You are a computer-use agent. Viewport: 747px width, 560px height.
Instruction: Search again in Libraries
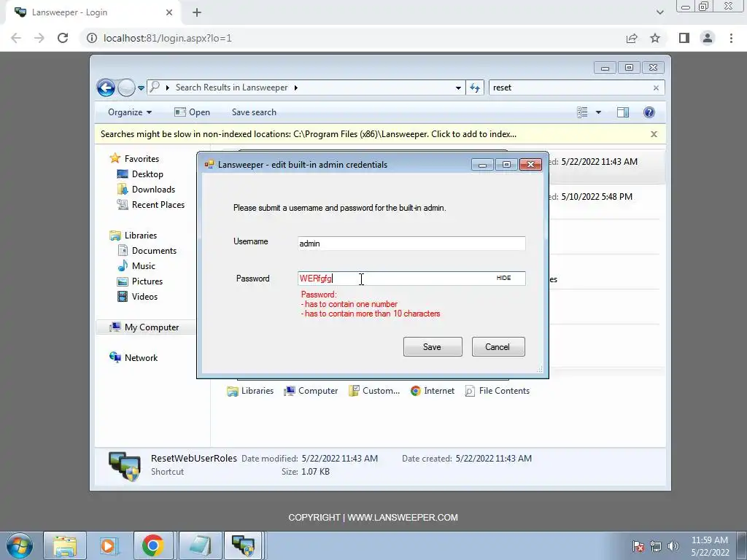click(x=251, y=391)
